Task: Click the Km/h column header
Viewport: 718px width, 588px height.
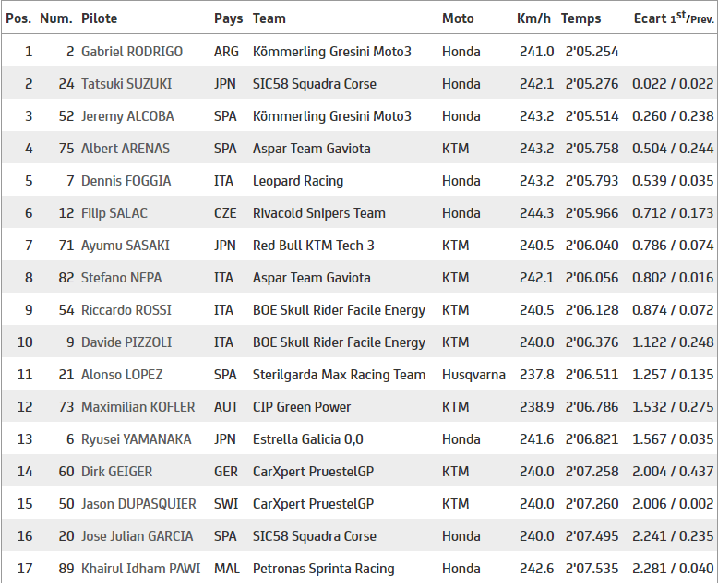Action: point(535,18)
